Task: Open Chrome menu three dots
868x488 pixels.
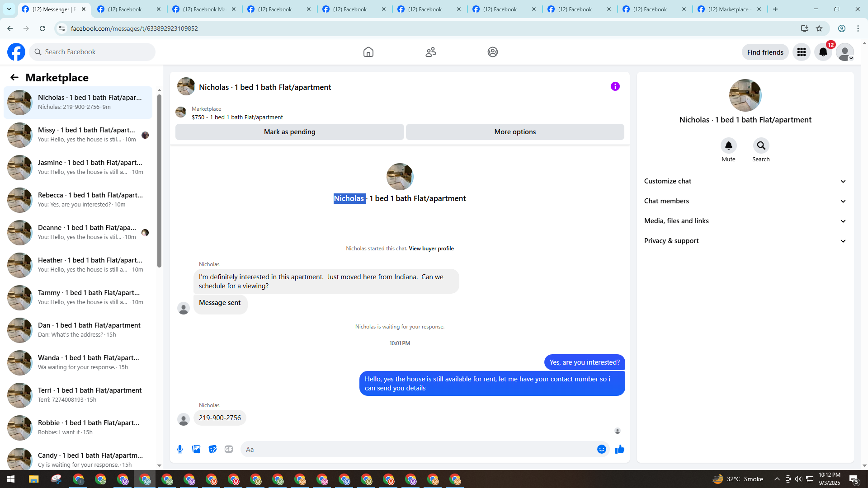Action: coord(858,28)
